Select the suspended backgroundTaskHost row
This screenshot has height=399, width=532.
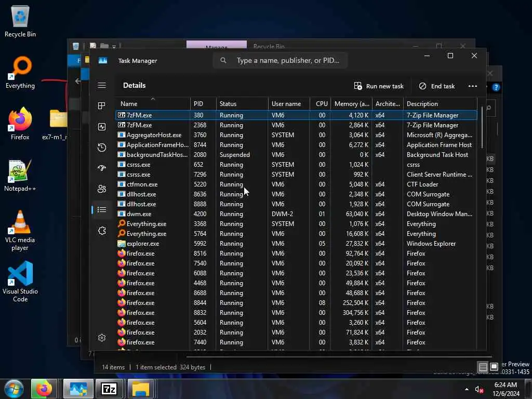296,155
